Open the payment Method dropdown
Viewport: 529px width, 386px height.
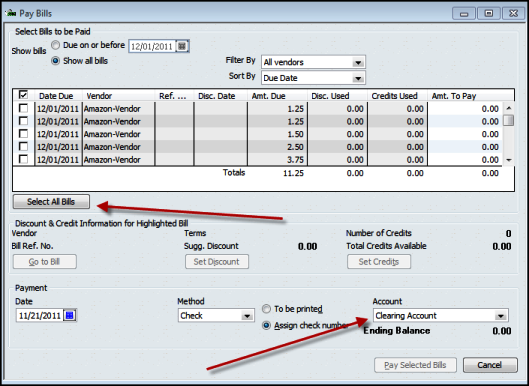247,316
